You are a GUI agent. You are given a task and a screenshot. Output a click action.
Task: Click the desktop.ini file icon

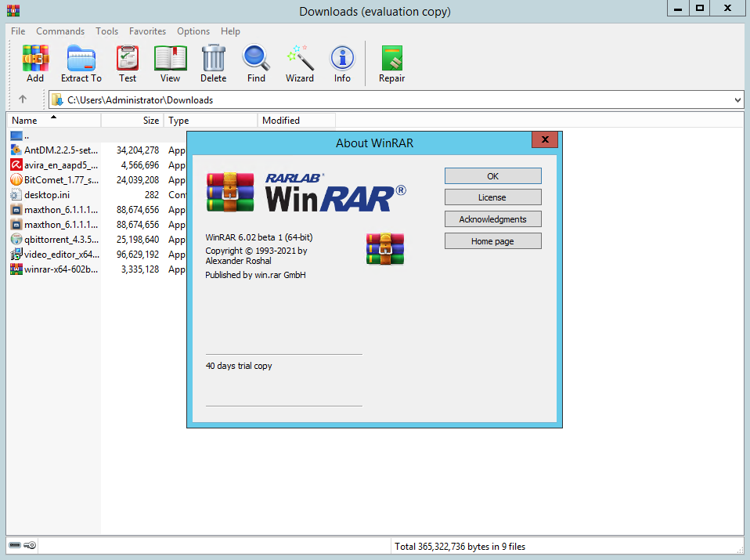(16, 195)
